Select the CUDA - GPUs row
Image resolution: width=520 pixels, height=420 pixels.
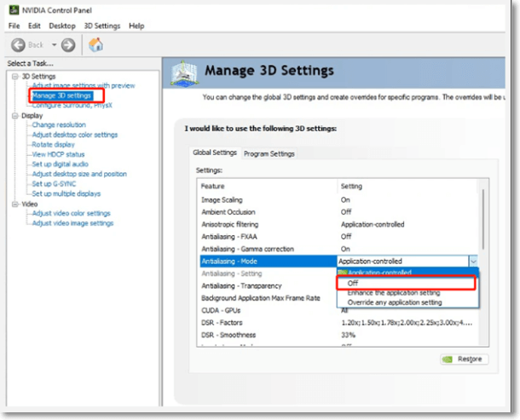click(338, 311)
